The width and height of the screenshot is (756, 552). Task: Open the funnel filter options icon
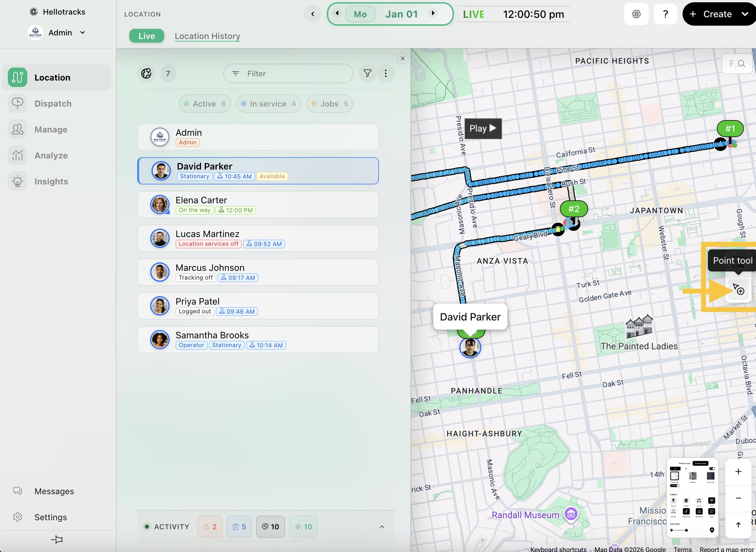[x=367, y=73]
